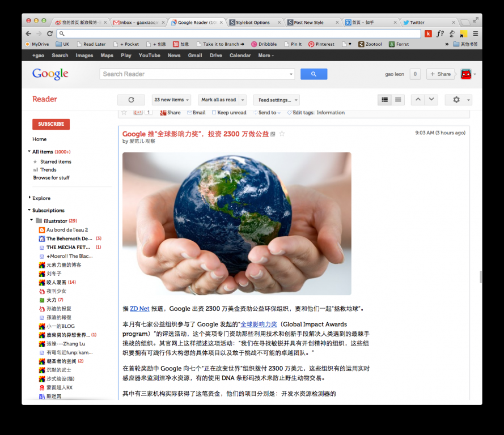
Task: Switch to expanded view icon
Action: [x=384, y=100]
